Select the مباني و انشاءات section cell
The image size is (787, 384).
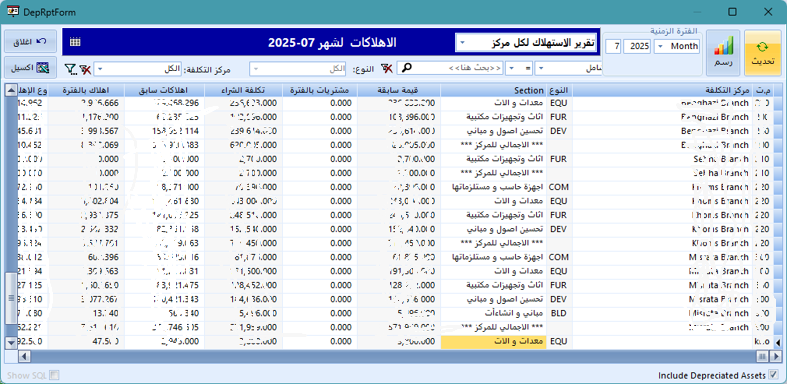point(493,313)
